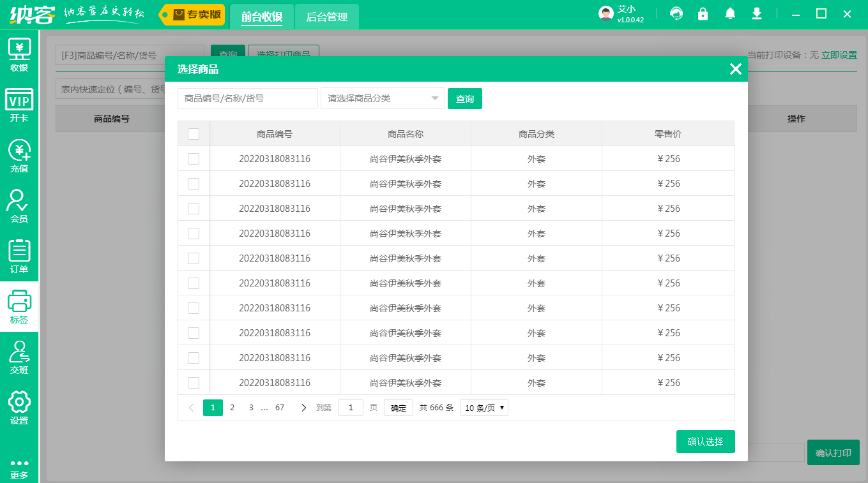
Task: Go to next page with right chevron
Action: 303,408
